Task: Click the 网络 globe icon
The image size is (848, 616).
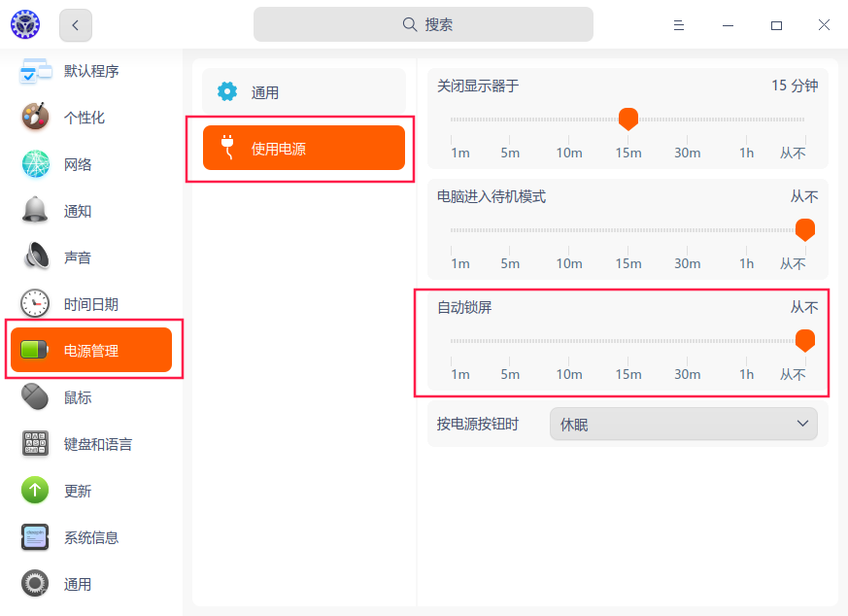Action: click(x=35, y=164)
